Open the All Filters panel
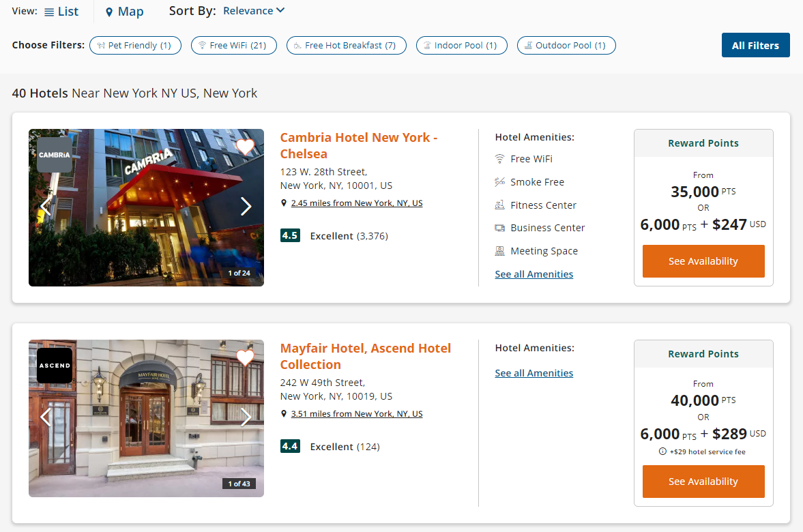Viewport: 803px width, 532px height. coord(755,45)
